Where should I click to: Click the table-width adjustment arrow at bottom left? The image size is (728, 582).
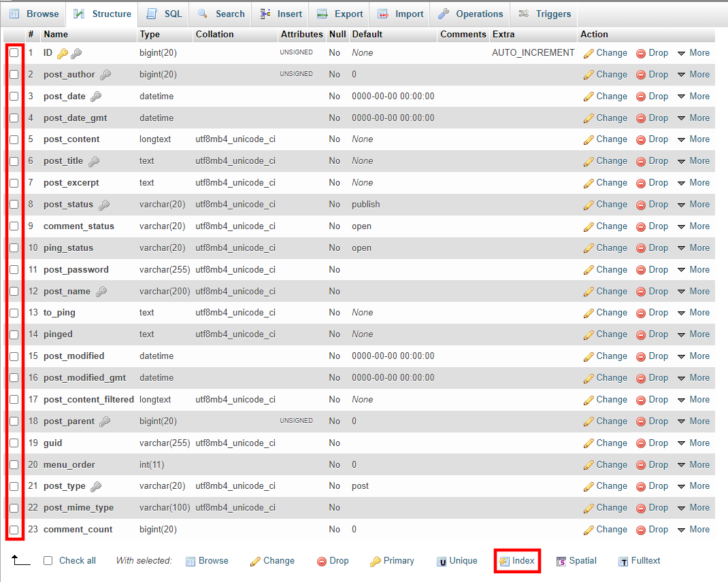(x=20, y=560)
